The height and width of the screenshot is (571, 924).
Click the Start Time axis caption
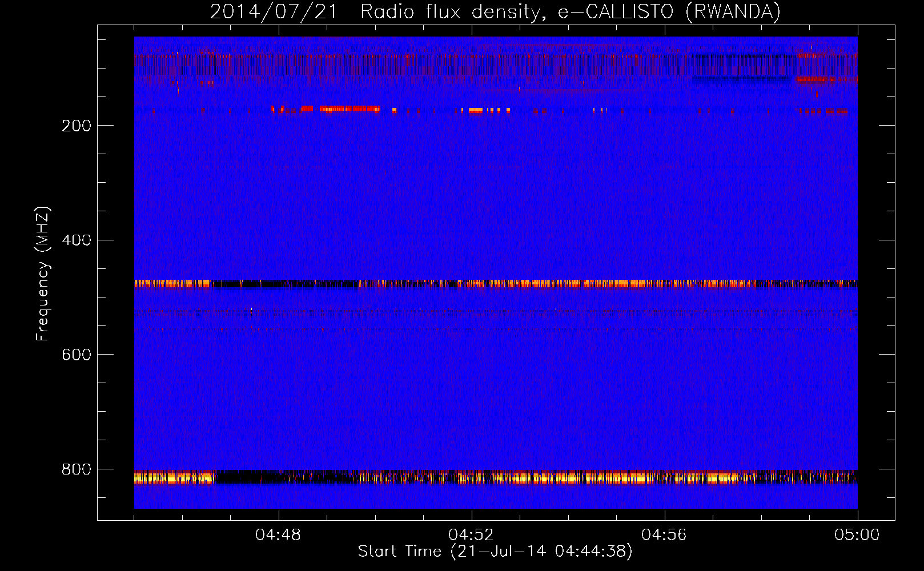coord(495,552)
